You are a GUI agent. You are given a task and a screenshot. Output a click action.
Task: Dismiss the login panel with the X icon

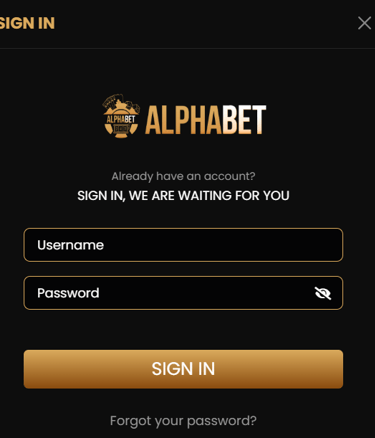pyautogui.click(x=364, y=23)
